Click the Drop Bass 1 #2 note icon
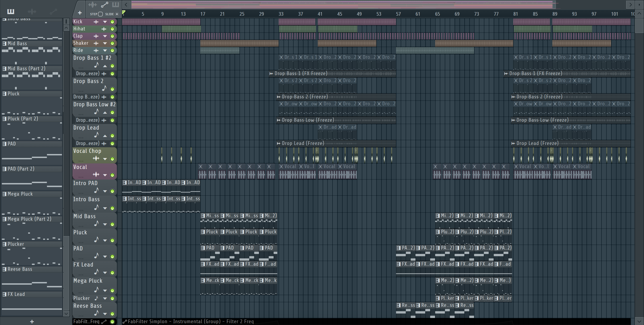 point(97,65)
